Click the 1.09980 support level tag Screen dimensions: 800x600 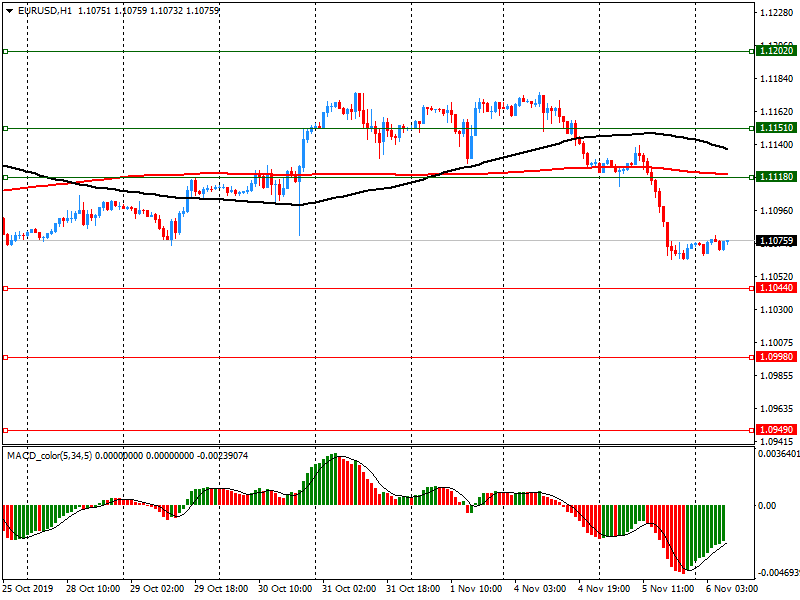click(776, 357)
